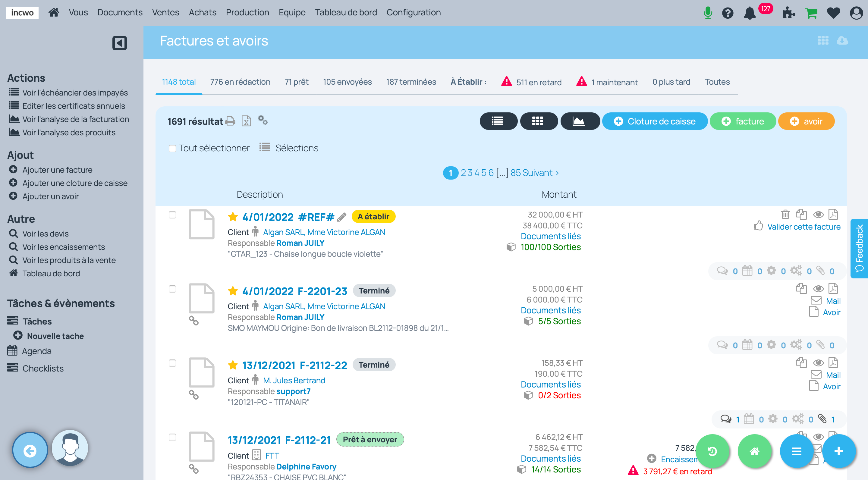Export results to Excel spreadsheet icon

click(x=246, y=121)
